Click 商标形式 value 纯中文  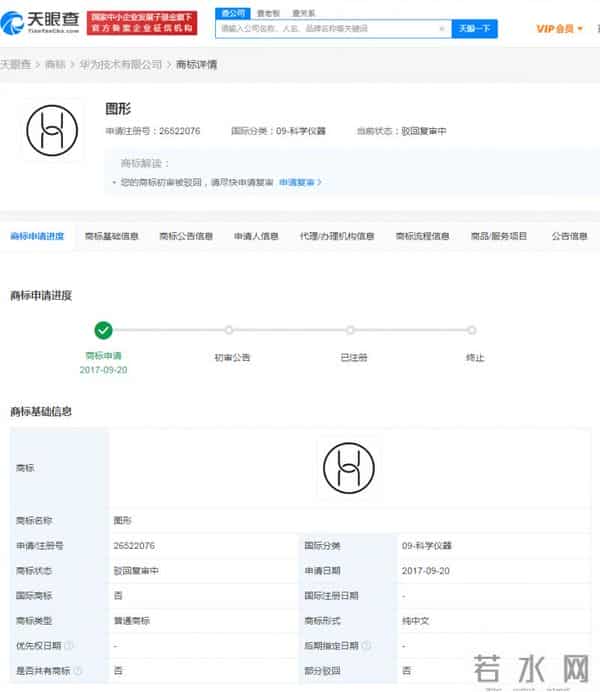tap(415, 621)
